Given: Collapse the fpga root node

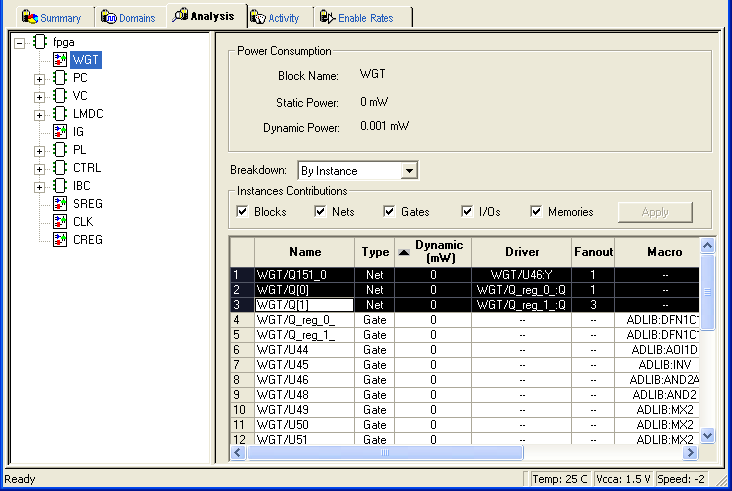Looking at the screenshot, I should (19, 43).
